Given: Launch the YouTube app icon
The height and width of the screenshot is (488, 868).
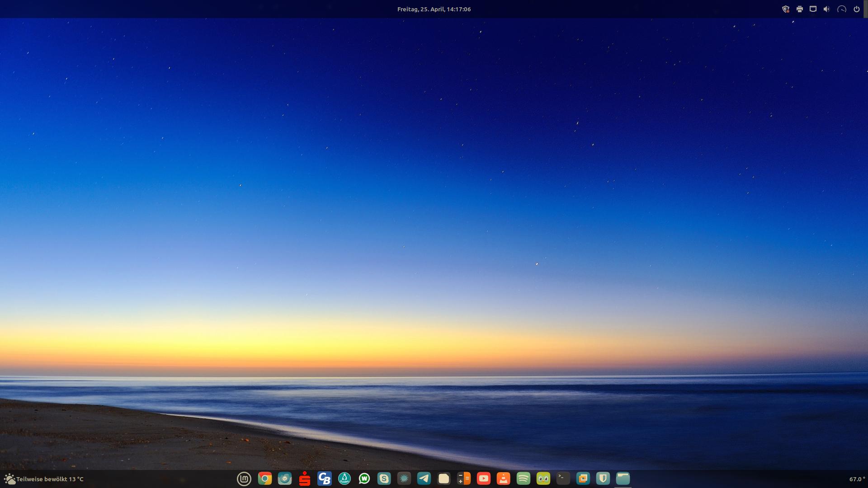Looking at the screenshot, I should (x=484, y=479).
